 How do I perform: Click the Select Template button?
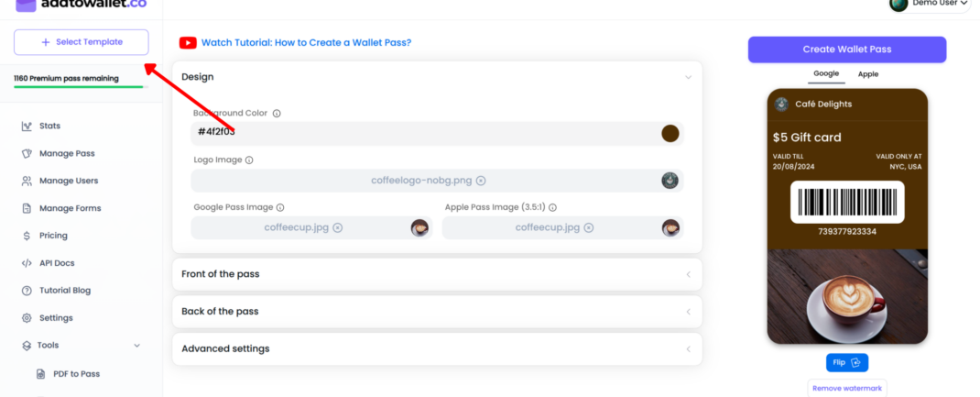click(x=81, y=42)
